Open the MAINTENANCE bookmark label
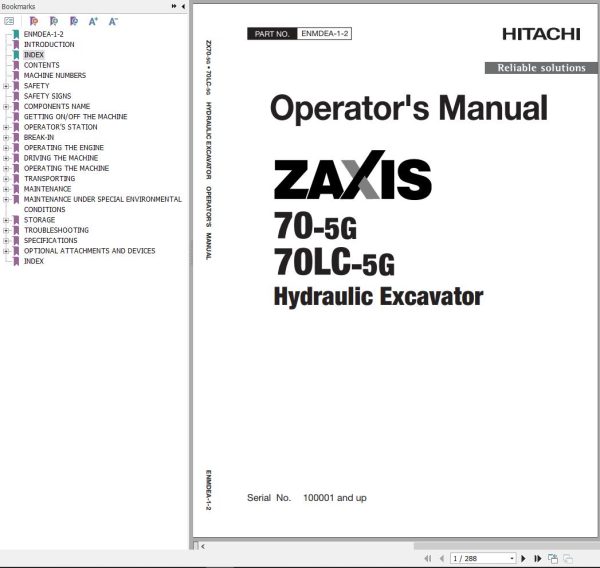 point(47,189)
